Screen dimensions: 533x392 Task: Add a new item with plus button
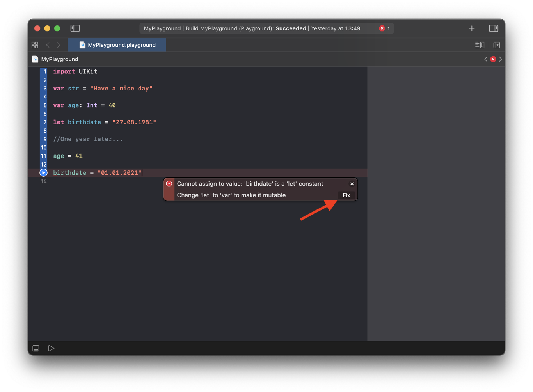pos(472,28)
